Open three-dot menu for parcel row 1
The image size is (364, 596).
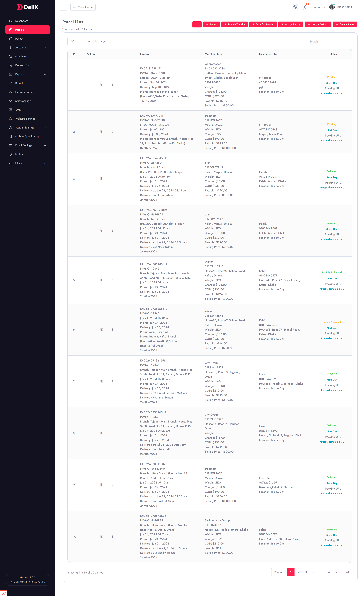112,85
